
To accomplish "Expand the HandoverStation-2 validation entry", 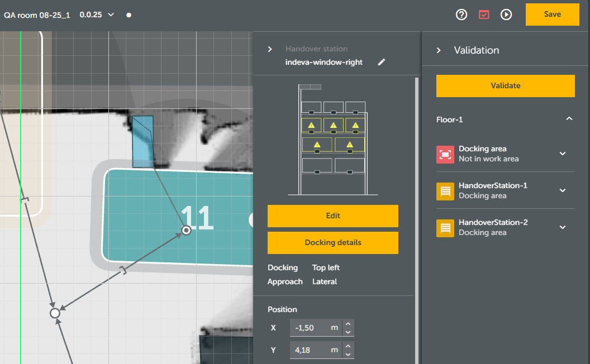I will pyautogui.click(x=563, y=227).
